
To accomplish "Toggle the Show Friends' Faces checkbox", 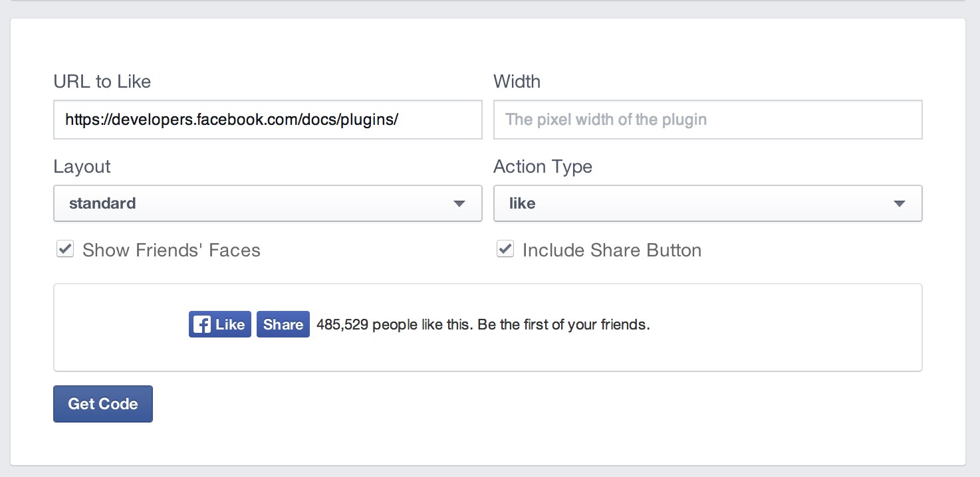I will [65, 249].
